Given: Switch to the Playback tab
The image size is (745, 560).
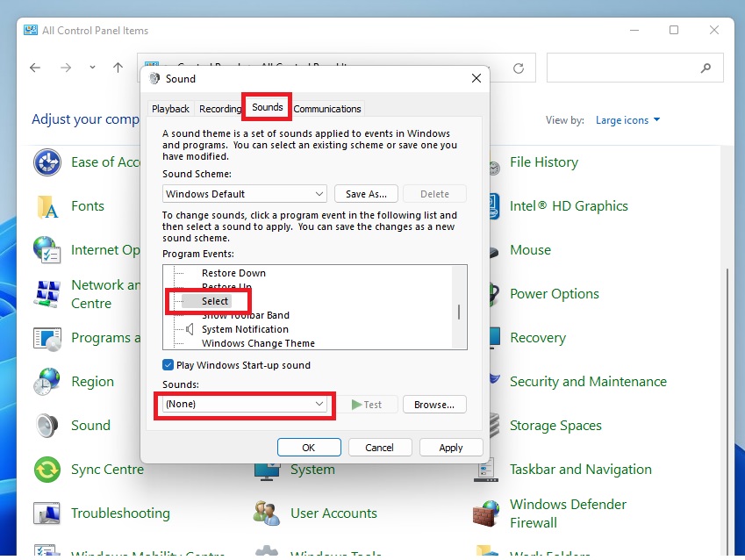Looking at the screenshot, I should tap(170, 109).
